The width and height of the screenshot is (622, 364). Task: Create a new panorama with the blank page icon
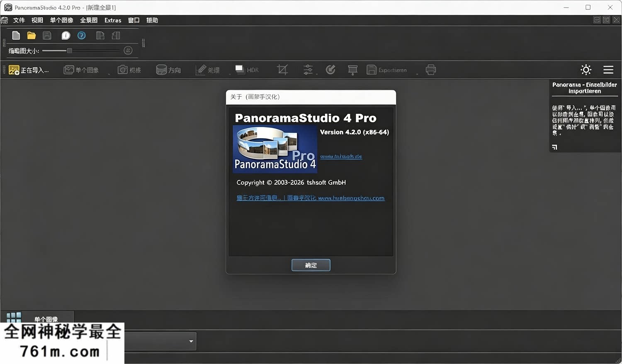(x=16, y=36)
